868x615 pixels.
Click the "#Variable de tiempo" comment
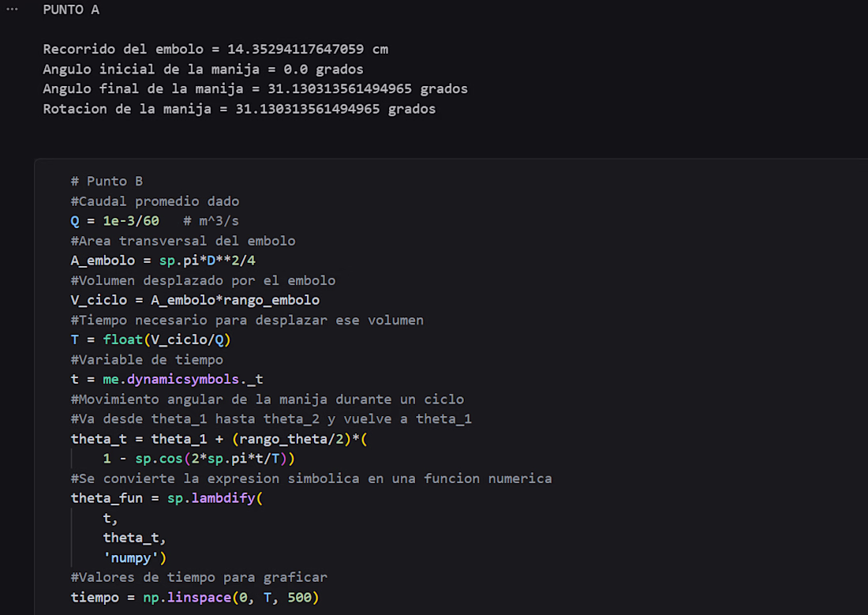click(148, 359)
